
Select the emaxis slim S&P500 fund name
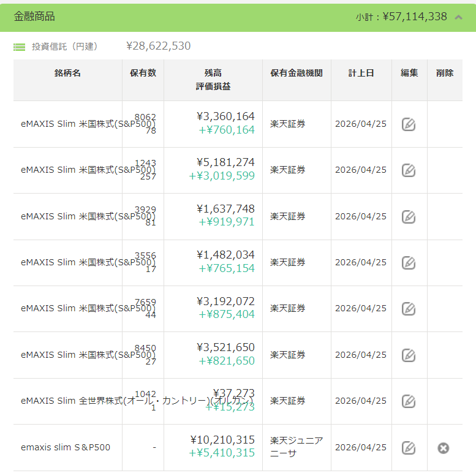click(66, 447)
